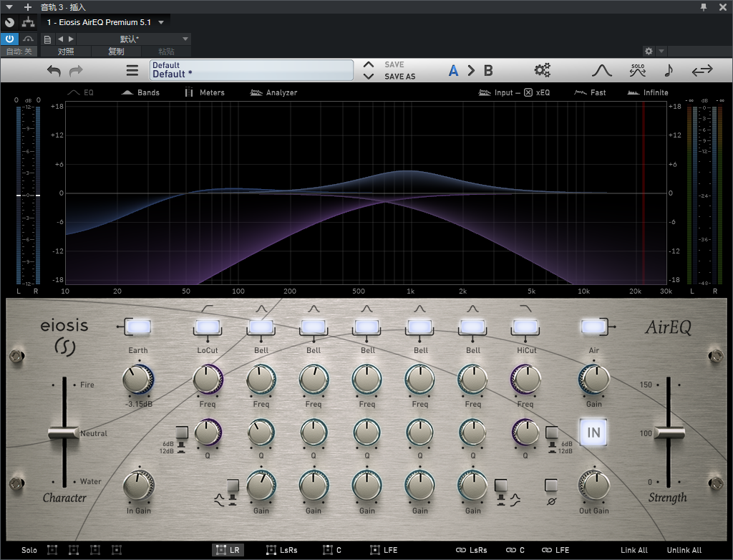Switch the HiCut 6dB/12dB slope
Viewport: 733px width, 560px height.
click(552, 433)
